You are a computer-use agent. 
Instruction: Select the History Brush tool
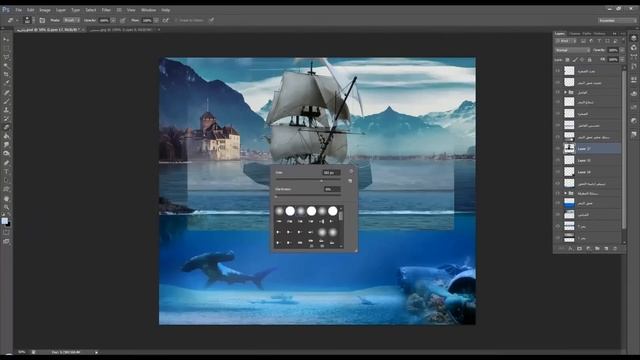pos(6,119)
